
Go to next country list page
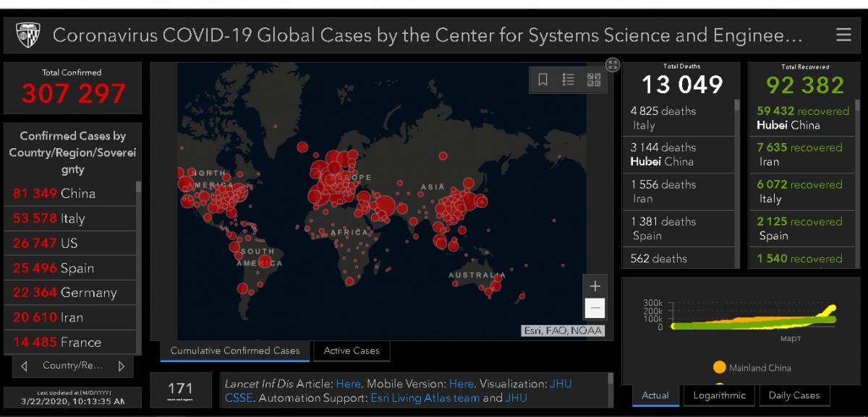(x=121, y=366)
